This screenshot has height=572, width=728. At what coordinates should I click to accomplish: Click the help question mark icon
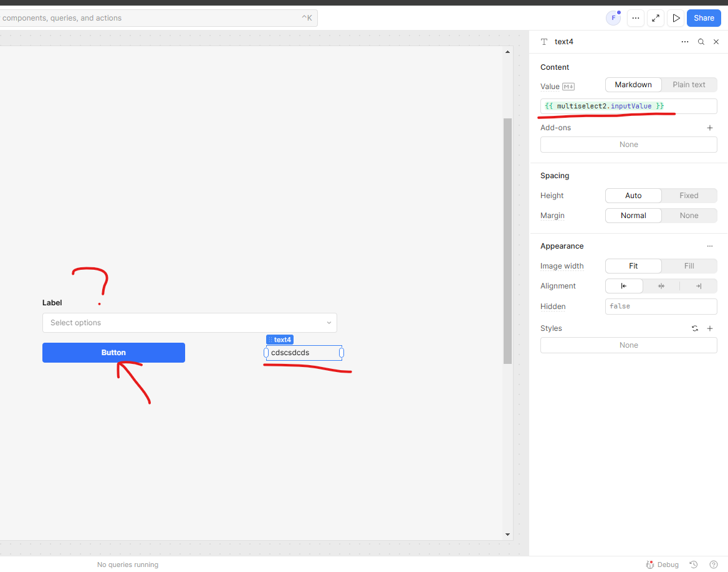click(714, 565)
